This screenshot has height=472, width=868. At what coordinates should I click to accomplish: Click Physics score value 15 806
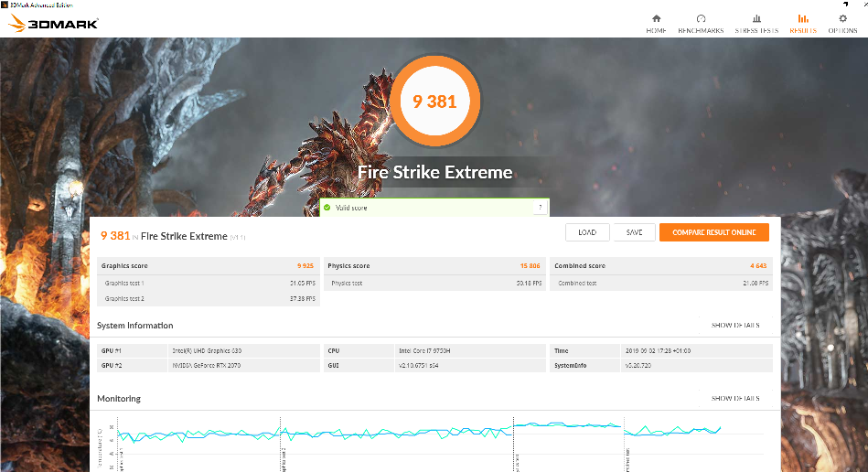tap(530, 265)
